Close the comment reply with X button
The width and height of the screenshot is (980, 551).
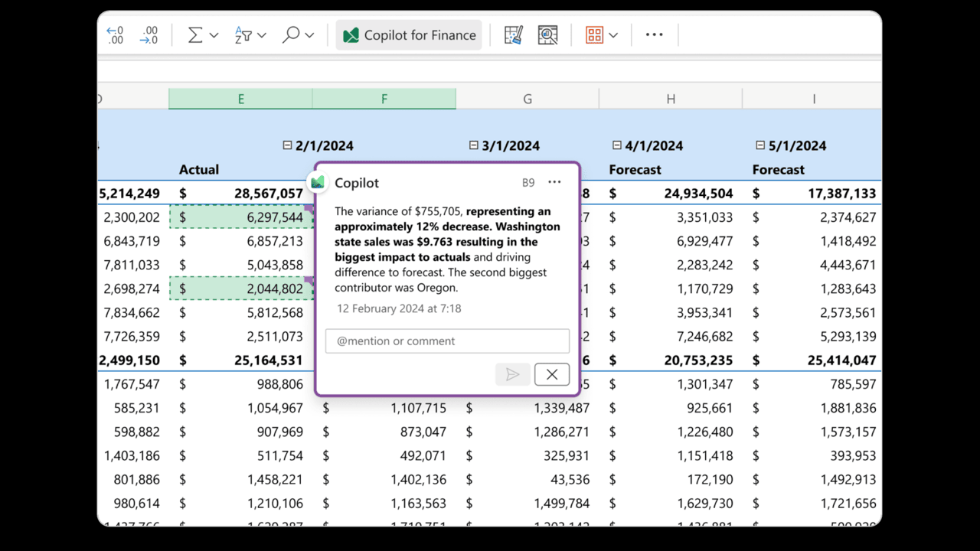click(x=551, y=374)
